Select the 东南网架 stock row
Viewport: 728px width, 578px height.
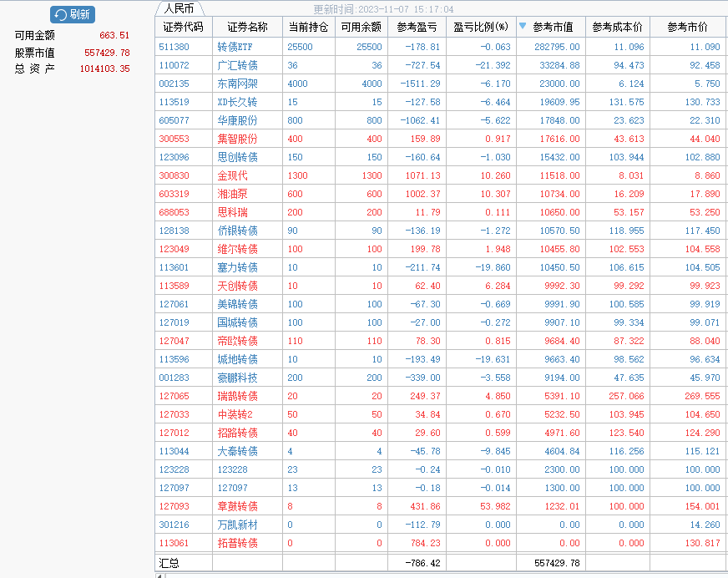pos(237,84)
